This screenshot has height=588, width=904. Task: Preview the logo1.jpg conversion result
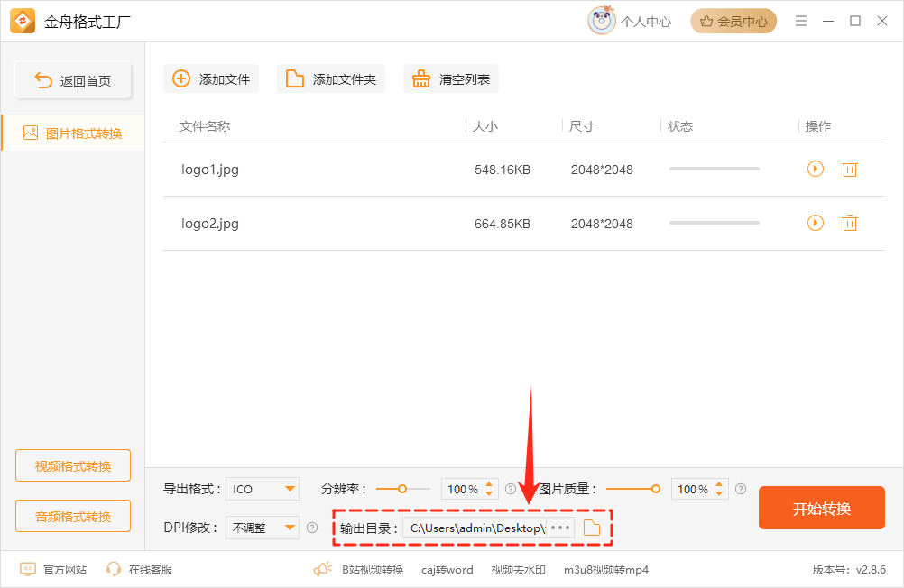click(815, 169)
